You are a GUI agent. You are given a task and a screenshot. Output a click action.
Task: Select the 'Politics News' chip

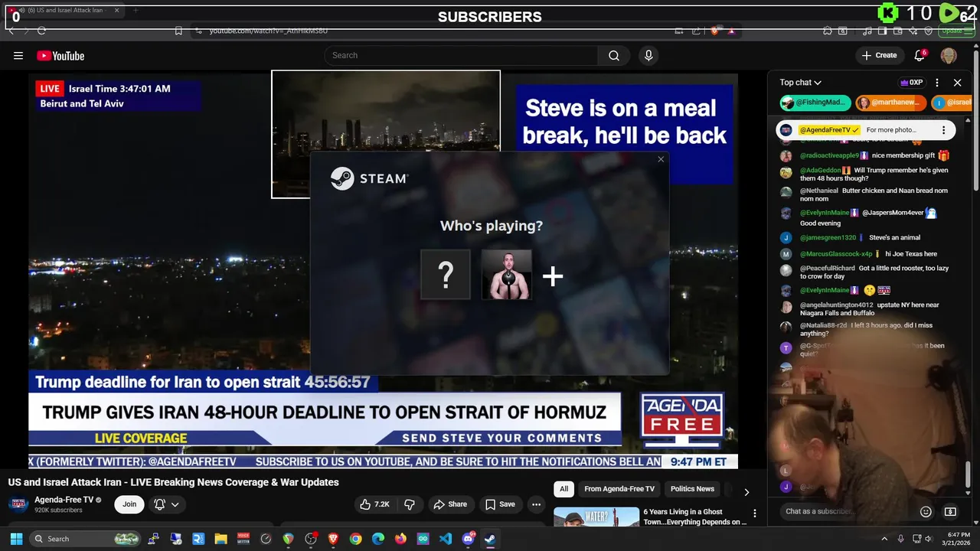click(x=692, y=489)
